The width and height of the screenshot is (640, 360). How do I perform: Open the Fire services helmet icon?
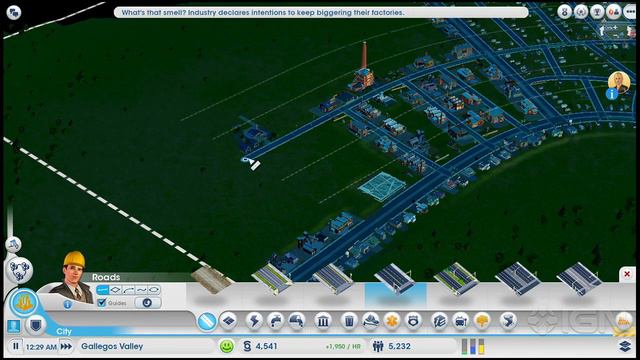pos(371,321)
